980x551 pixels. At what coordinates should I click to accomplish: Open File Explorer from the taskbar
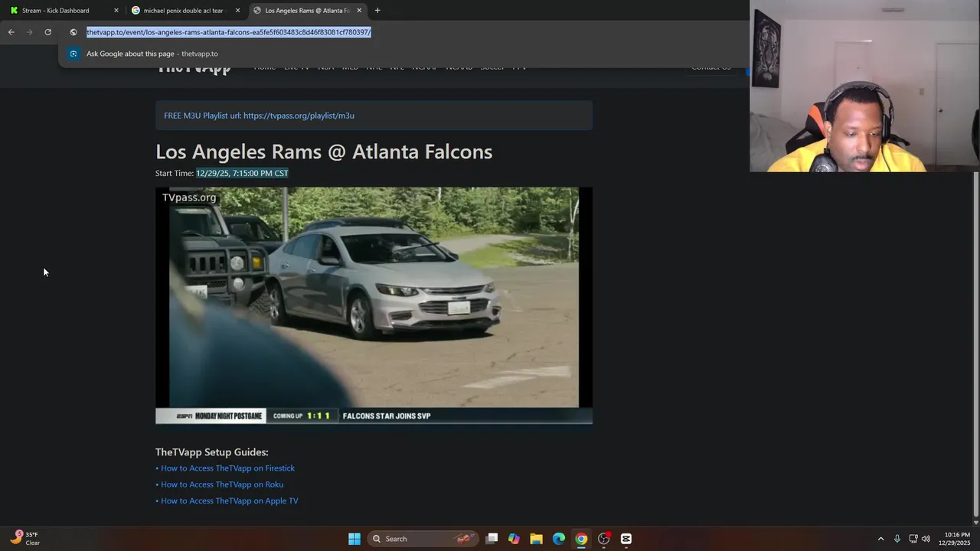click(537, 539)
